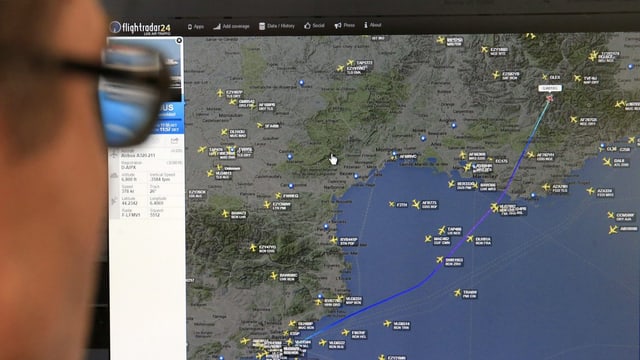Select the OLEX aircraft icon
Viewport: 640px width, 360px height.
coord(544,76)
